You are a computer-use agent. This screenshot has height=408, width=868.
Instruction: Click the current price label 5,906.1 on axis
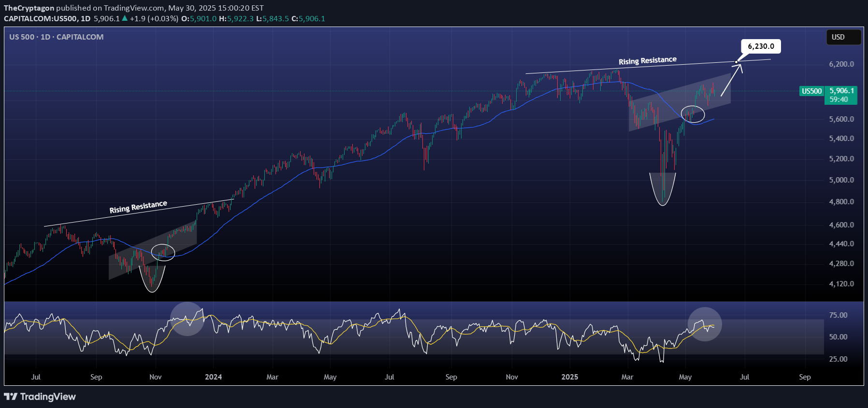point(841,91)
